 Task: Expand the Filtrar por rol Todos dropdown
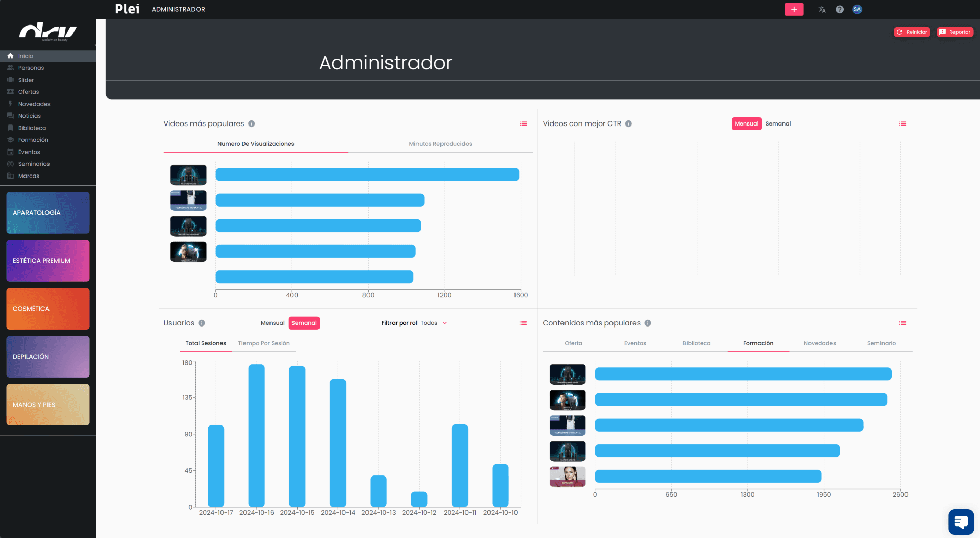(433, 323)
